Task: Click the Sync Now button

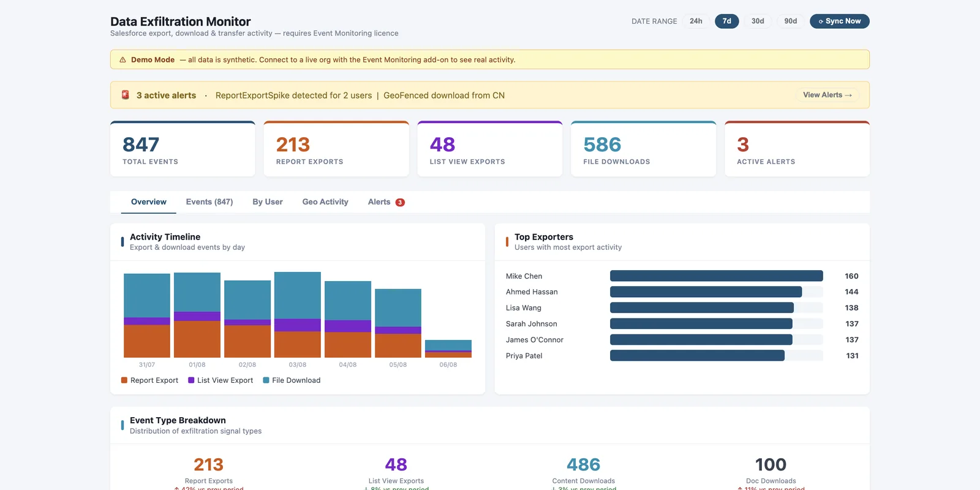Action: [x=839, y=21]
